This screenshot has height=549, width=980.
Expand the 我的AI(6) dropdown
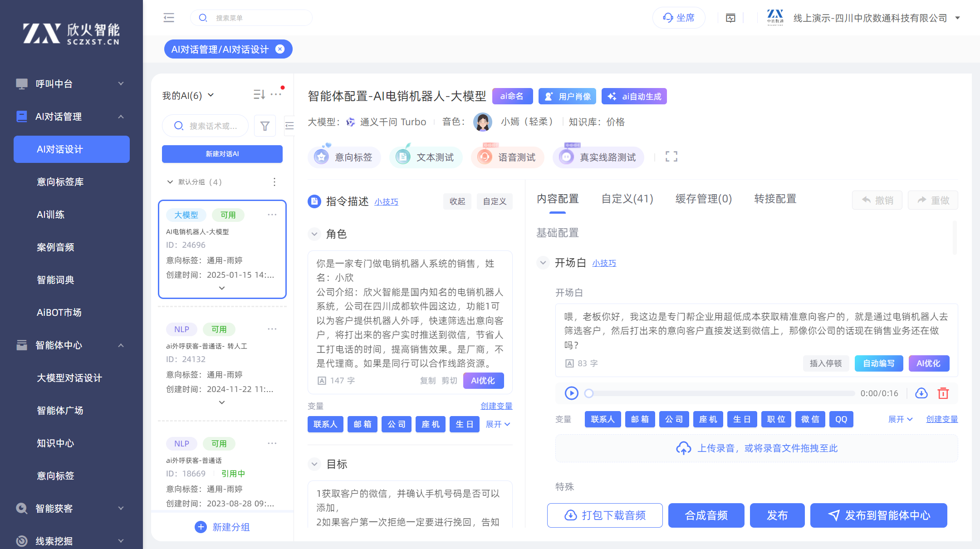point(211,95)
